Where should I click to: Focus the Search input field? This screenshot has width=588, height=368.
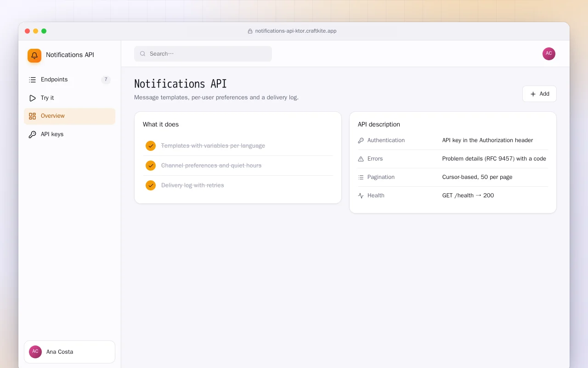203,54
